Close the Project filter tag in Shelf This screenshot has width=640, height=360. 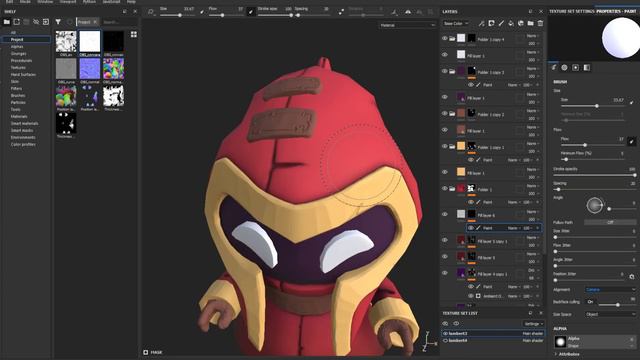click(x=95, y=22)
